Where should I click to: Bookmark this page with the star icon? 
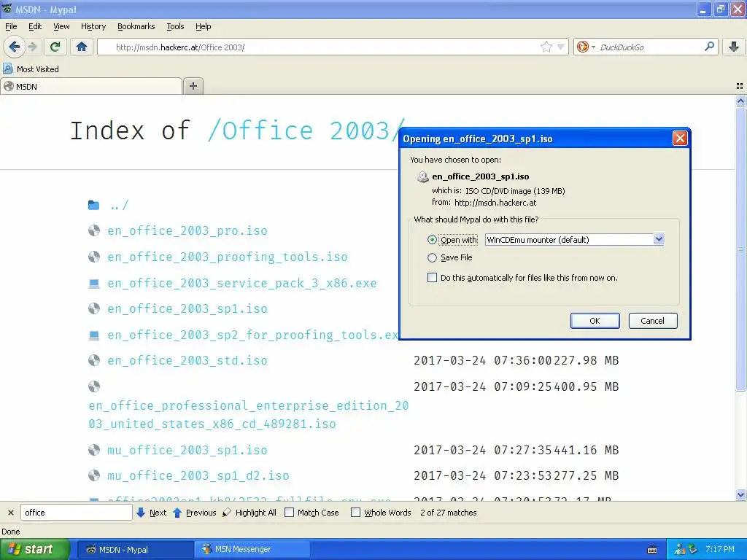point(546,47)
